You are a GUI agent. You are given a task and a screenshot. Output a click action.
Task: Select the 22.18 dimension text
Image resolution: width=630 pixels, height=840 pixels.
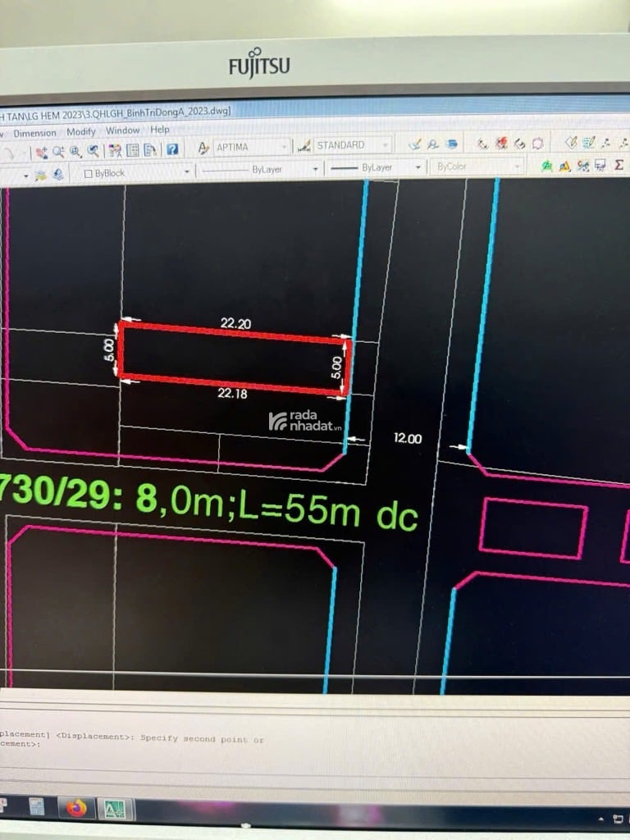[x=232, y=393]
